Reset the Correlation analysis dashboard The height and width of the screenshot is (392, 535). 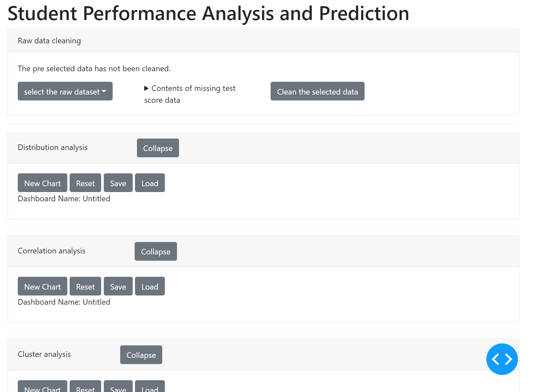click(85, 286)
